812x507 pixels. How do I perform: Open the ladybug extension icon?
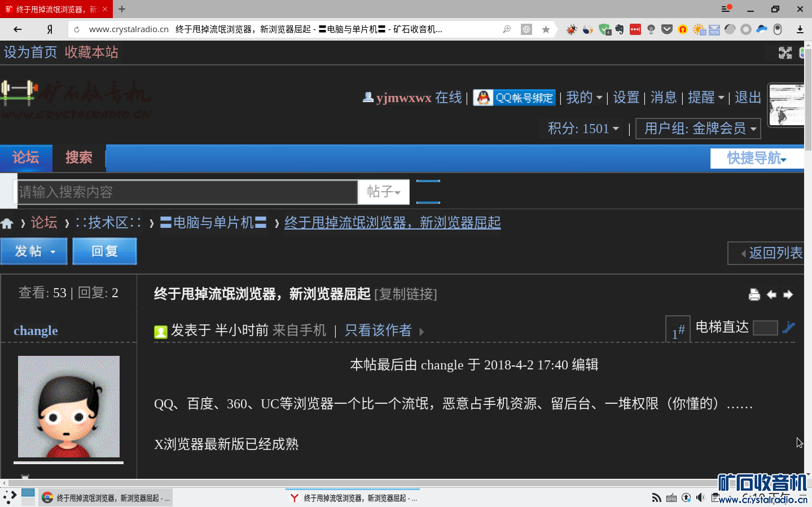tap(572, 29)
